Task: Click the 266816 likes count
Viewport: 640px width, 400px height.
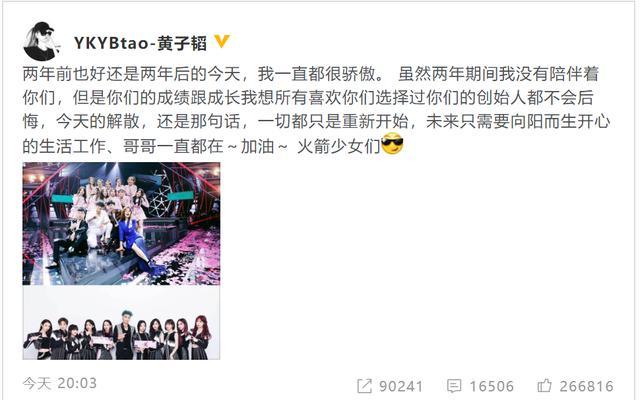Action: coord(587,386)
